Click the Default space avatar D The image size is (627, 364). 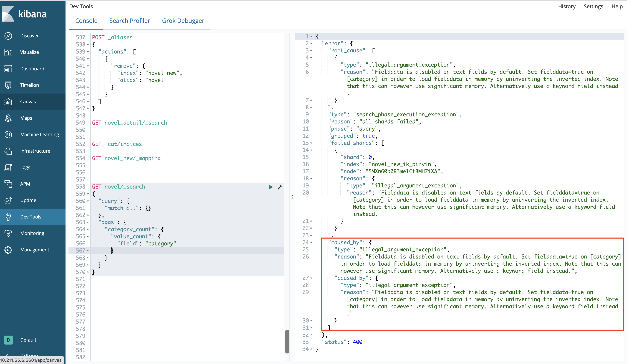click(8, 340)
